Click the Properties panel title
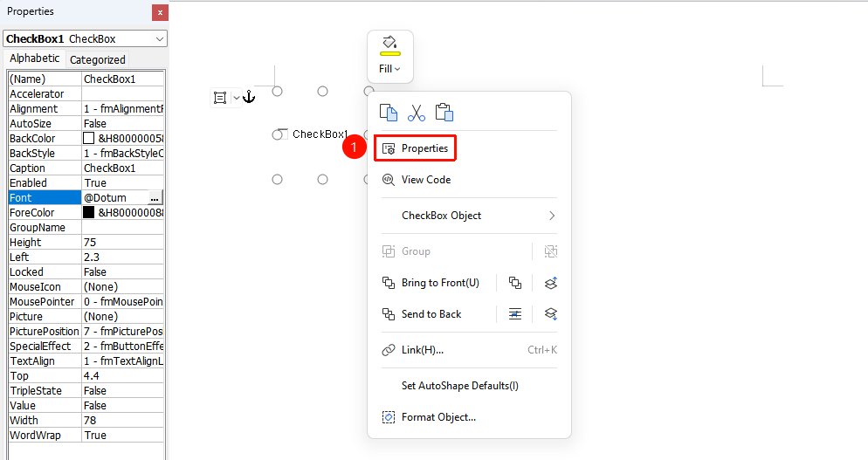This screenshot has width=868, height=460. coord(31,11)
